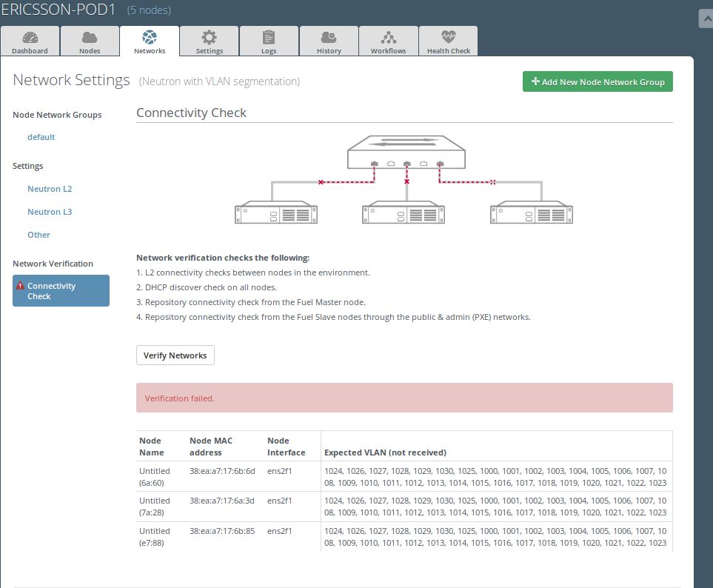Switch to the Dashboard tab
The image size is (713, 588).
click(30, 41)
